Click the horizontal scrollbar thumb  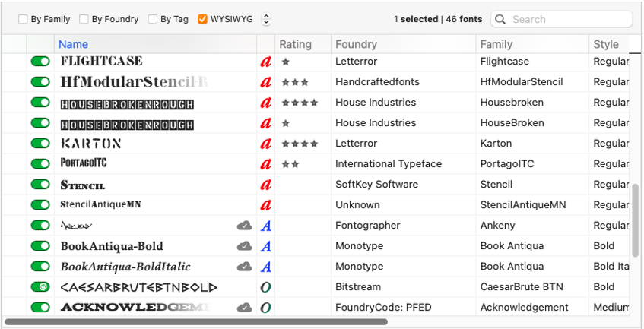[196, 322]
